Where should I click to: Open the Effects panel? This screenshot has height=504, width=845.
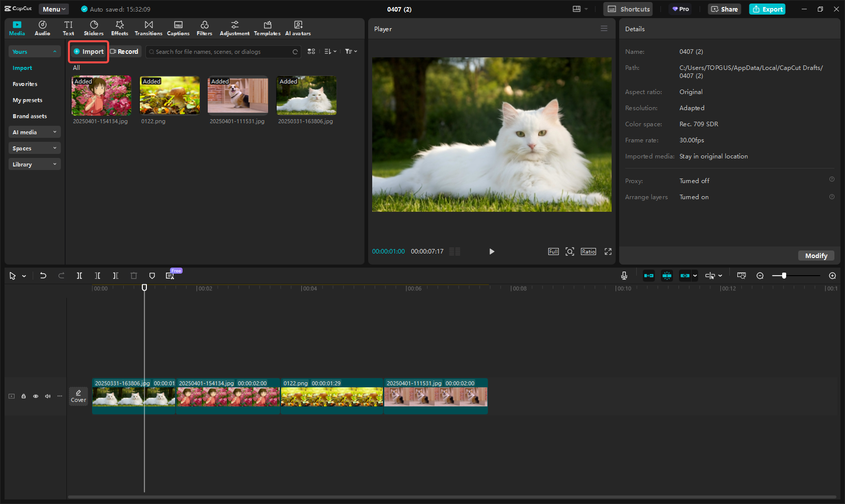tap(120, 28)
